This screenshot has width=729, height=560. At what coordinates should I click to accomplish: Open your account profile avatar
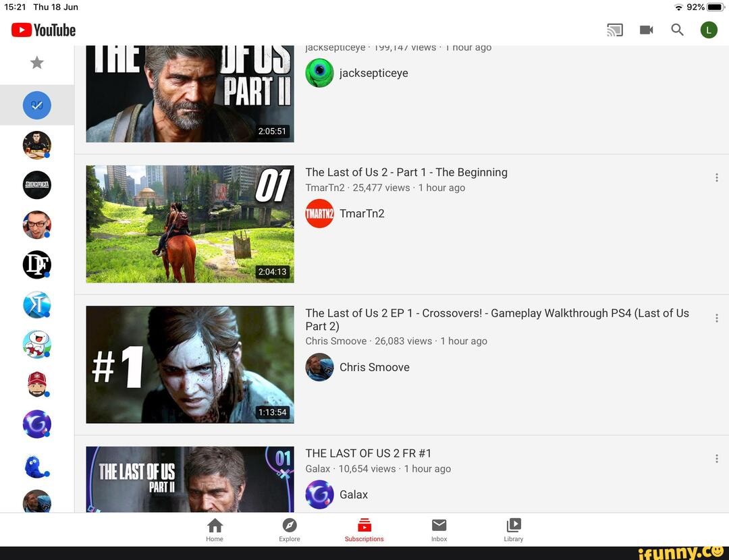pyautogui.click(x=709, y=30)
